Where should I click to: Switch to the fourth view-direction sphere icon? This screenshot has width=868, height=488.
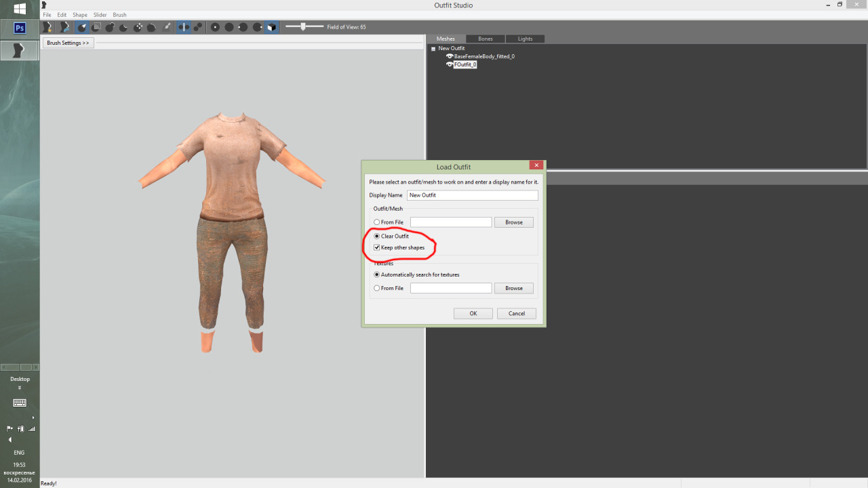257,27
